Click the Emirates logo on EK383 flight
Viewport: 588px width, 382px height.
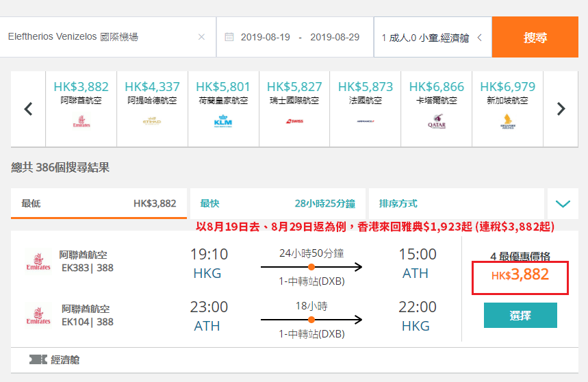[38, 262]
